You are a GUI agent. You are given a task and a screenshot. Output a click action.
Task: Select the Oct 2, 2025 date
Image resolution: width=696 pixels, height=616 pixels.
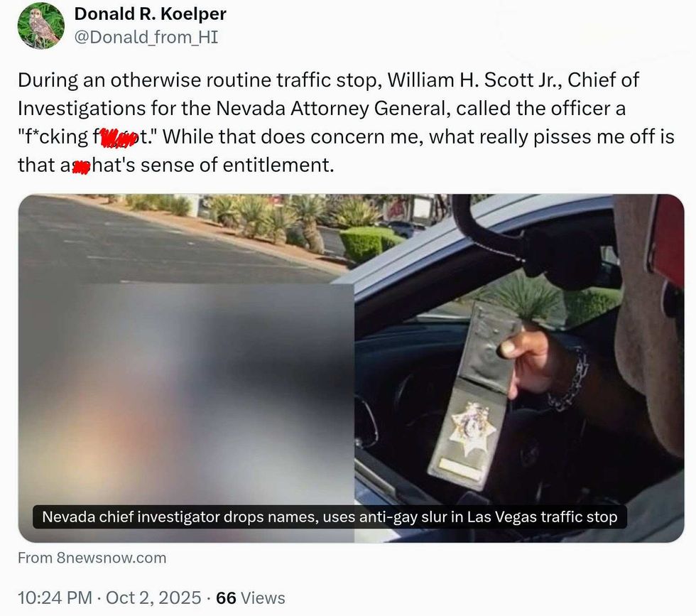coord(153,598)
